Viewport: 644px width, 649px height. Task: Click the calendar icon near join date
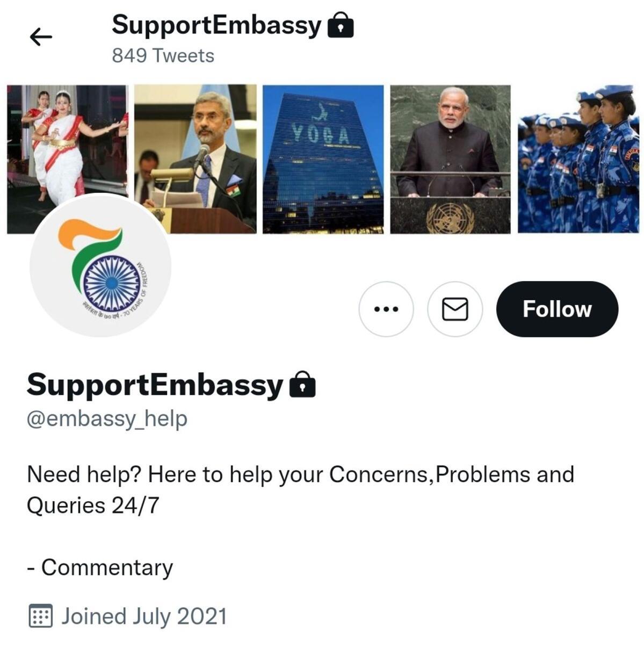40,616
